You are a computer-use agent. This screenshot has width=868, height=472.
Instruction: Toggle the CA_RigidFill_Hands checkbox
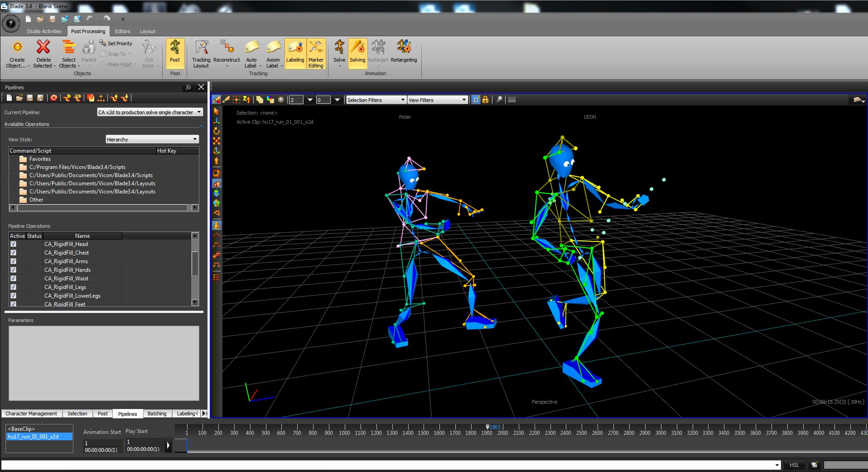pyautogui.click(x=14, y=270)
